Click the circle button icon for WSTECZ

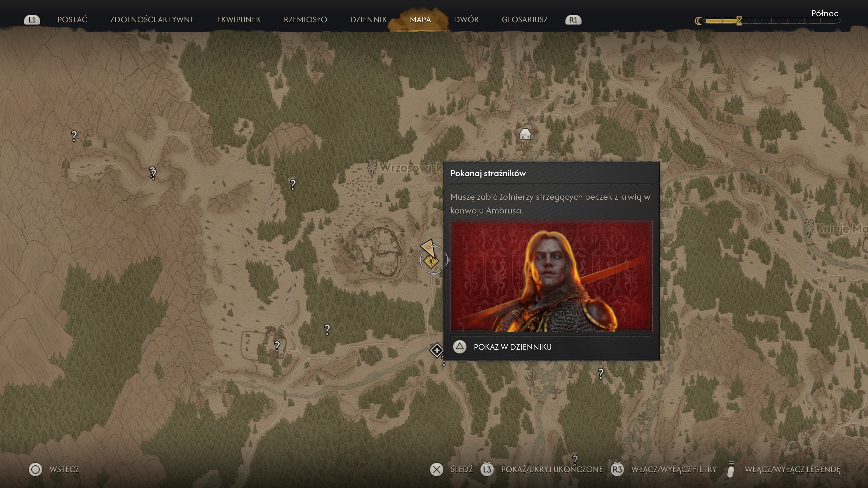pos(35,469)
